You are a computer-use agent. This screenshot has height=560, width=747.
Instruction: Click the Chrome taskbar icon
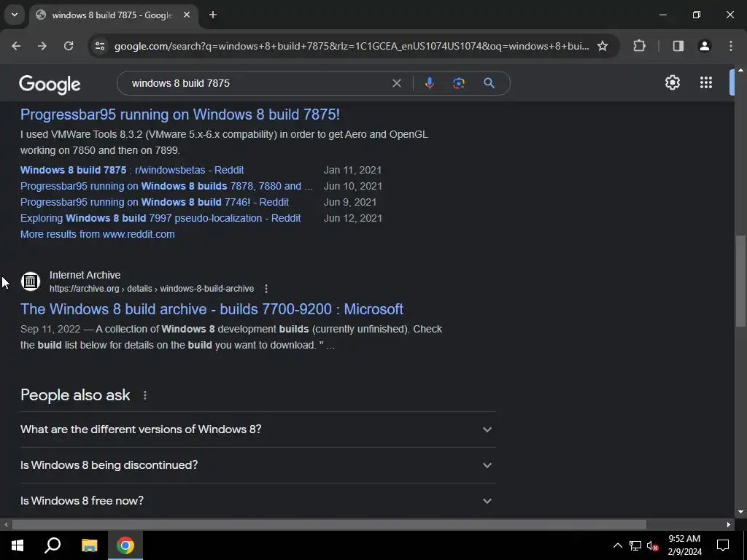click(x=125, y=545)
